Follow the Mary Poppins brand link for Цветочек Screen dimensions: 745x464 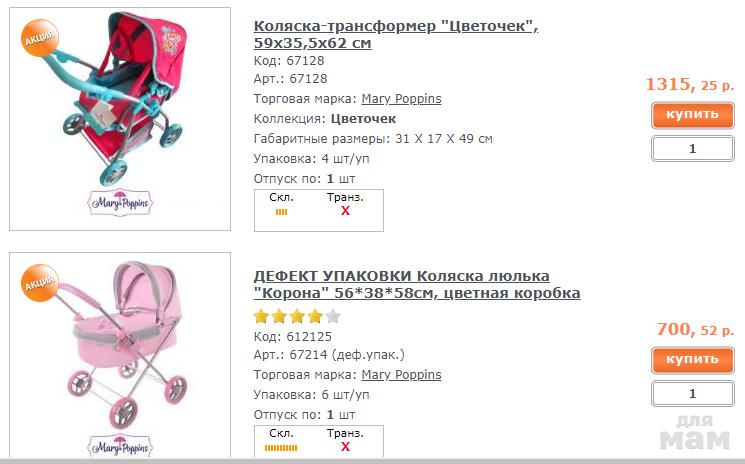pos(401,99)
